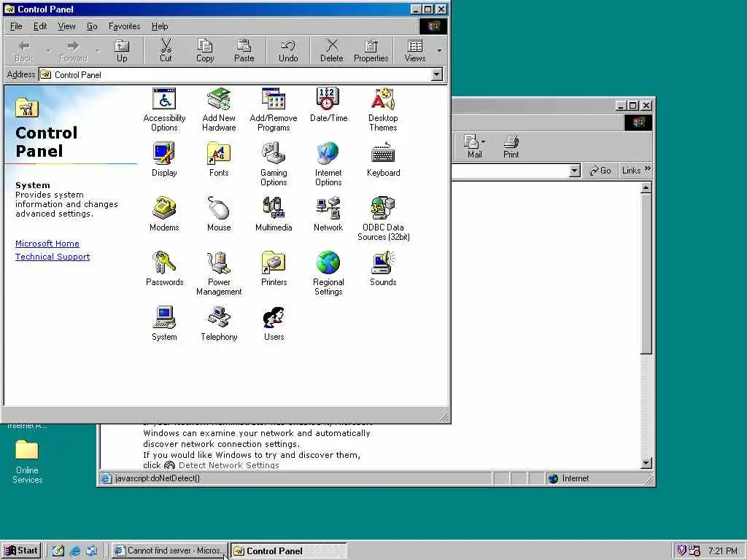Open the Multimedia applet
Screen dimensions: 747x560
[274, 214]
